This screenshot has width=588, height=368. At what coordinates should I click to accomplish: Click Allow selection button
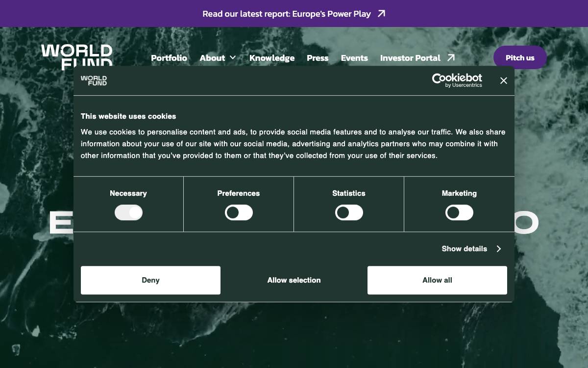(294, 280)
